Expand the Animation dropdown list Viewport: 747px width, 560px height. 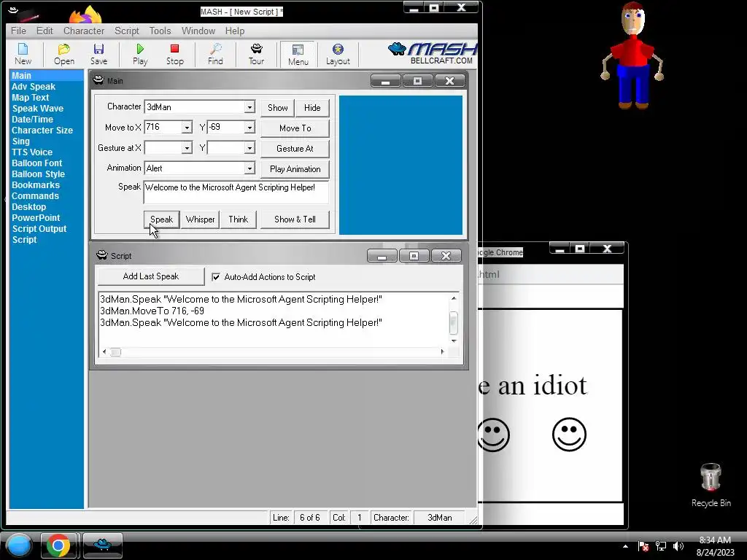coord(249,168)
